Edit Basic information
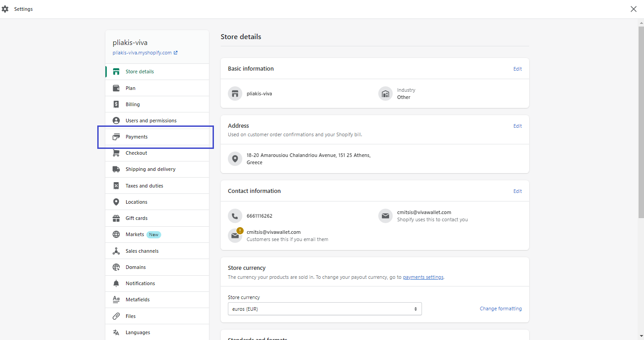Image resolution: width=644 pixels, height=340 pixels. (517, 69)
